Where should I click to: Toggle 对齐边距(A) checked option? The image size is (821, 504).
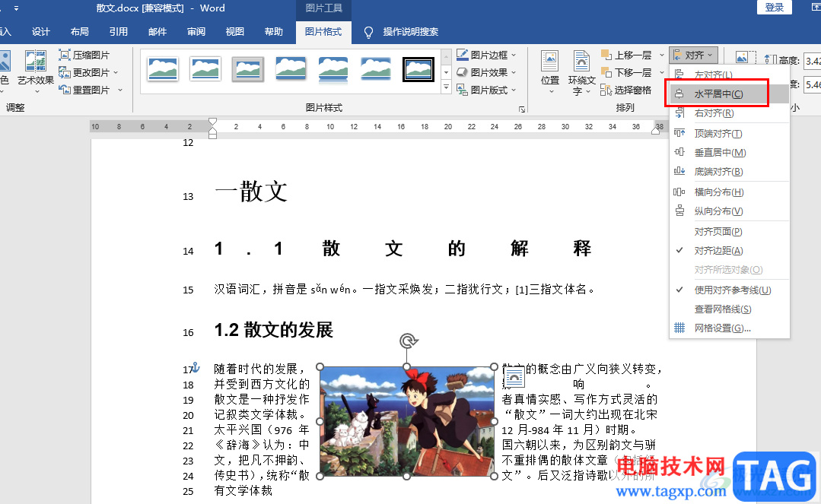729,251
